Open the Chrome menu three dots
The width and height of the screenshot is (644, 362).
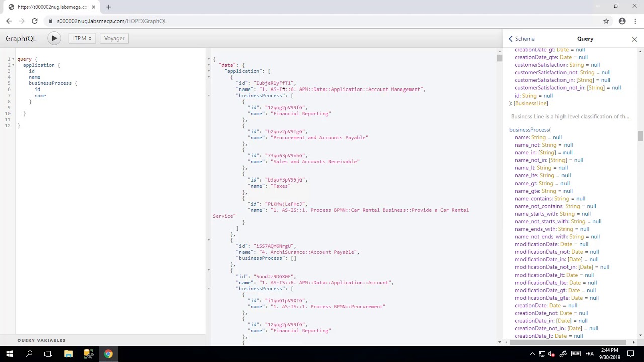pyautogui.click(x=635, y=21)
